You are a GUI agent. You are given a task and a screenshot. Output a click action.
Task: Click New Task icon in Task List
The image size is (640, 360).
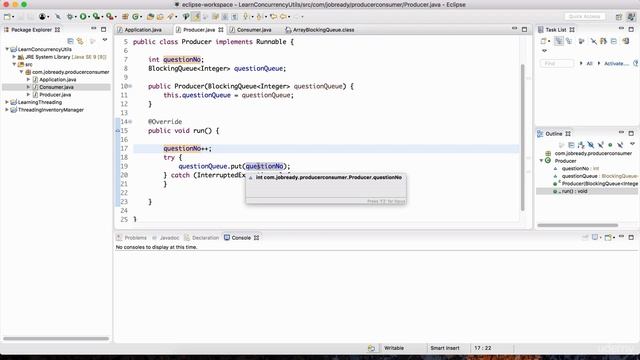pyautogui.click(x=543, y=41)
